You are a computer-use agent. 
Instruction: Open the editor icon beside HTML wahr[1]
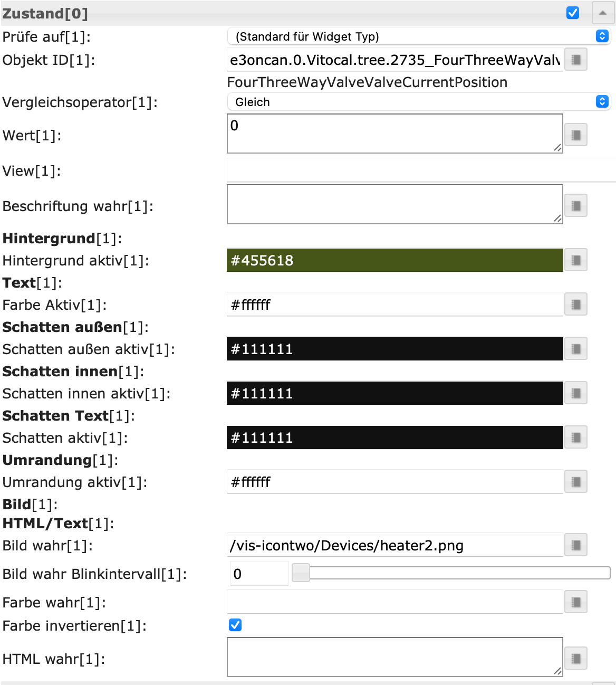coord(576,659)
